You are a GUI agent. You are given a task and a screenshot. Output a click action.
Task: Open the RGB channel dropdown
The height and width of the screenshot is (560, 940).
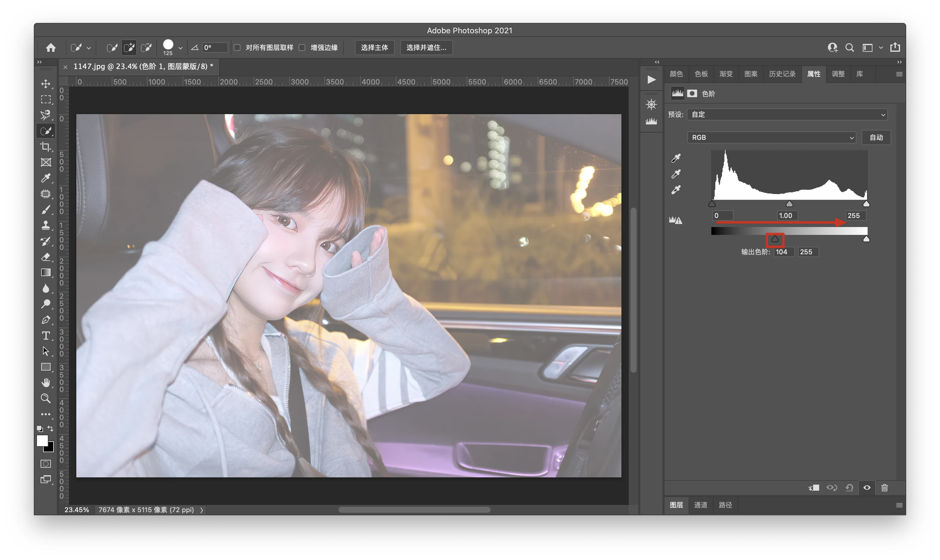tap(771, 137)
